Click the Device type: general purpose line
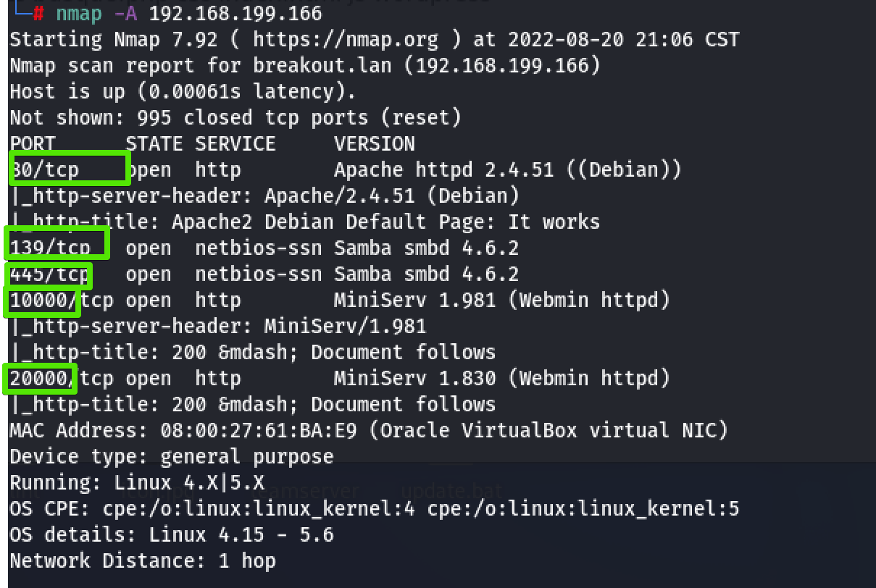 (171, 457)
